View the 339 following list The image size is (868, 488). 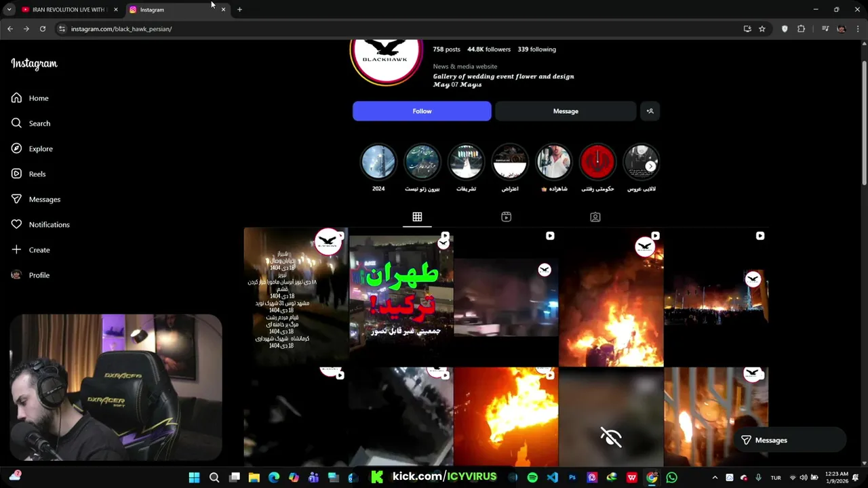pos(536,49)
